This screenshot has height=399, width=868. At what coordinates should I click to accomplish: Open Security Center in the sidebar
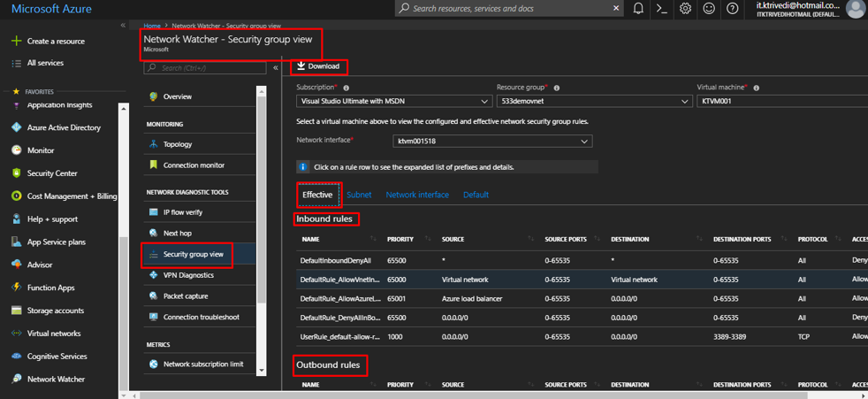click(x=52, y=173)
